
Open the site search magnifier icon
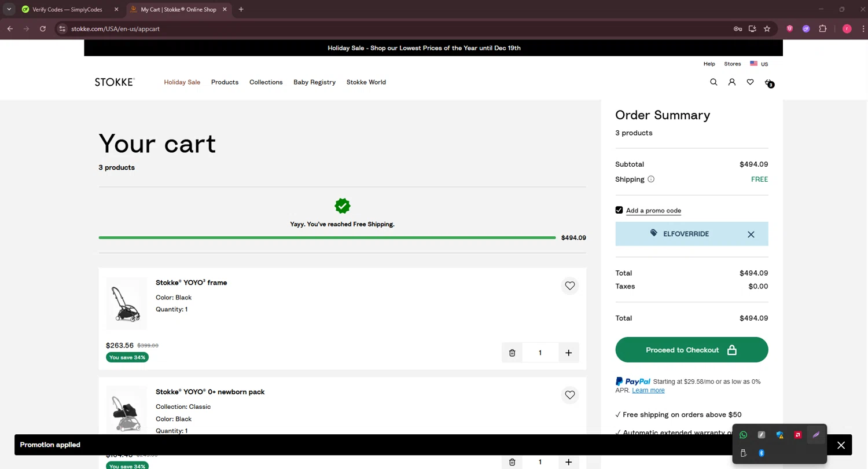coord(713,82)
